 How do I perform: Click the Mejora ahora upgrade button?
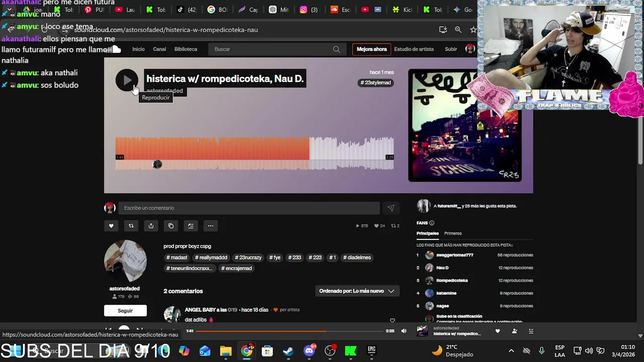pos(372,49)
